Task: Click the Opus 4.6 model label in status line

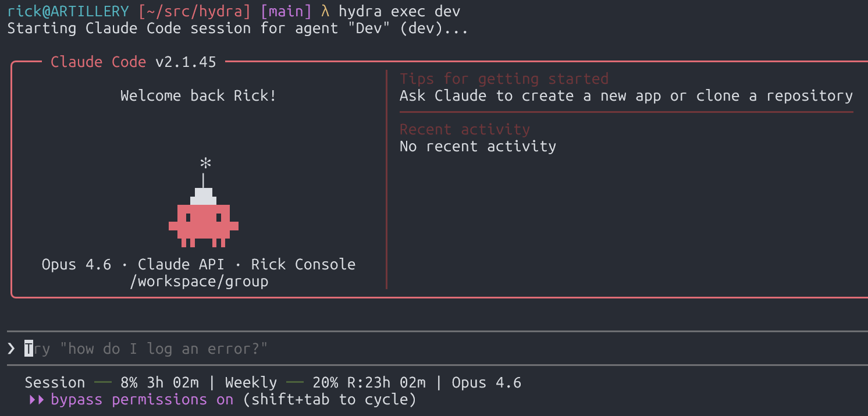Action: [x=486, y=382]
